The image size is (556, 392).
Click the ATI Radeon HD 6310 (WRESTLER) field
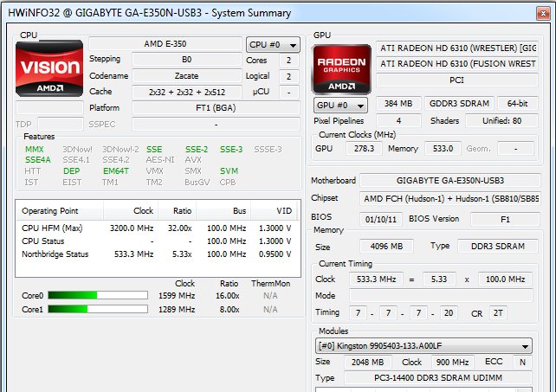pos(456,48)
